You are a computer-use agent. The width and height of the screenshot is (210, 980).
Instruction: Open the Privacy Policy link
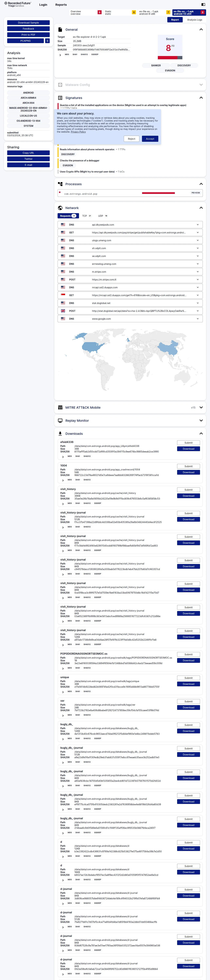78,132
